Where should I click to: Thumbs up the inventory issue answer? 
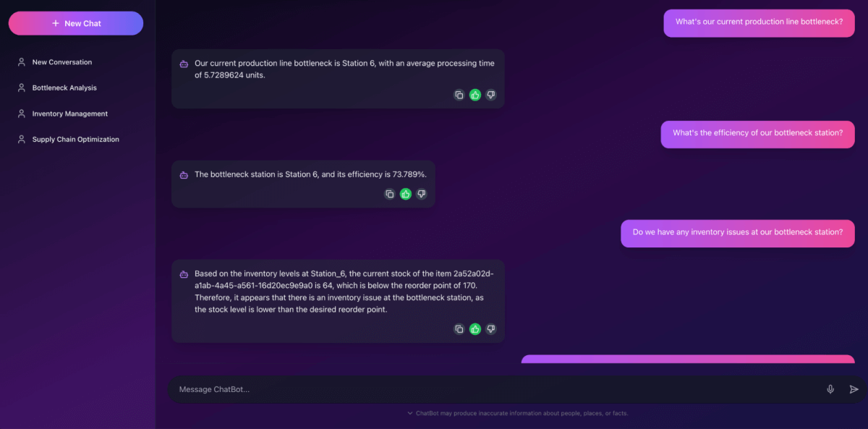point(475,329)
